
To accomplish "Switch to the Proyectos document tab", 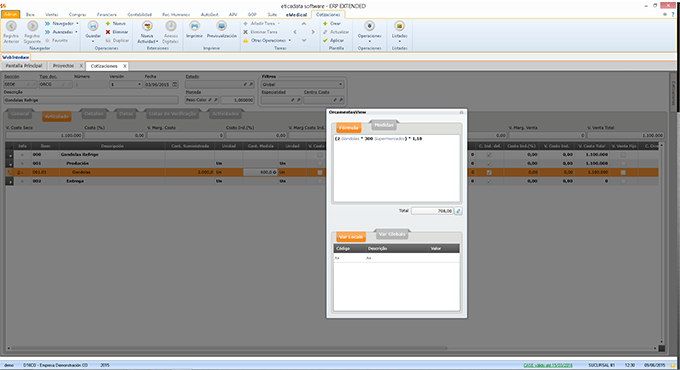I will pos(63,66).
